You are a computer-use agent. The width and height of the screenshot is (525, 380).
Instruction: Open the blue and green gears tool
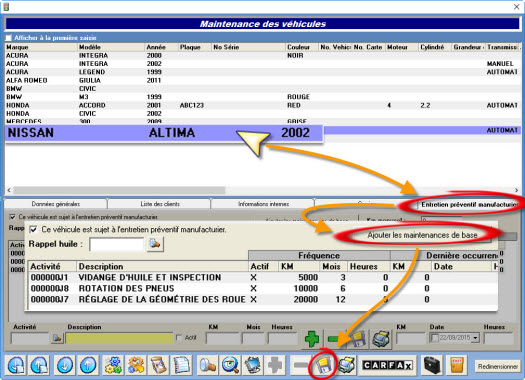tap(113, 365)
